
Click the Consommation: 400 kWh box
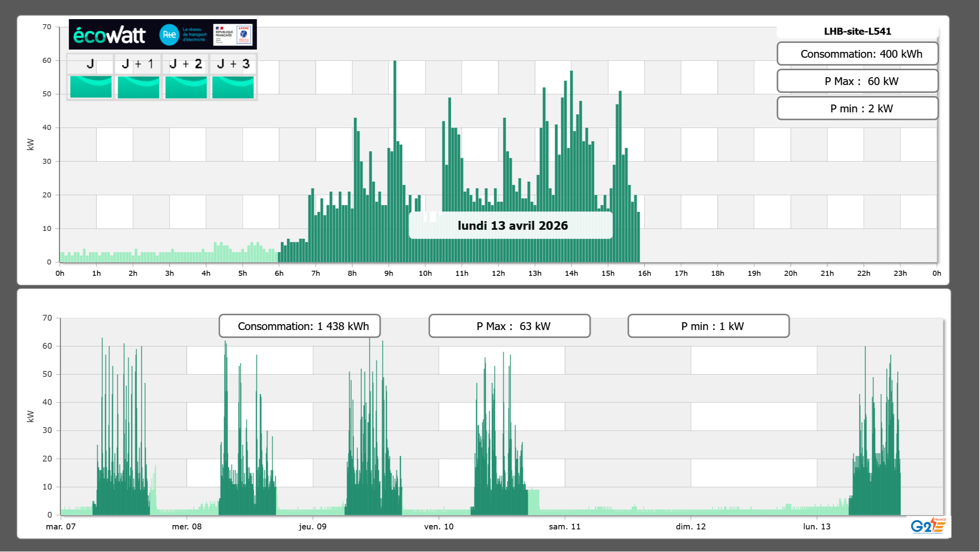pyautogui.click(x=857, y=54)
